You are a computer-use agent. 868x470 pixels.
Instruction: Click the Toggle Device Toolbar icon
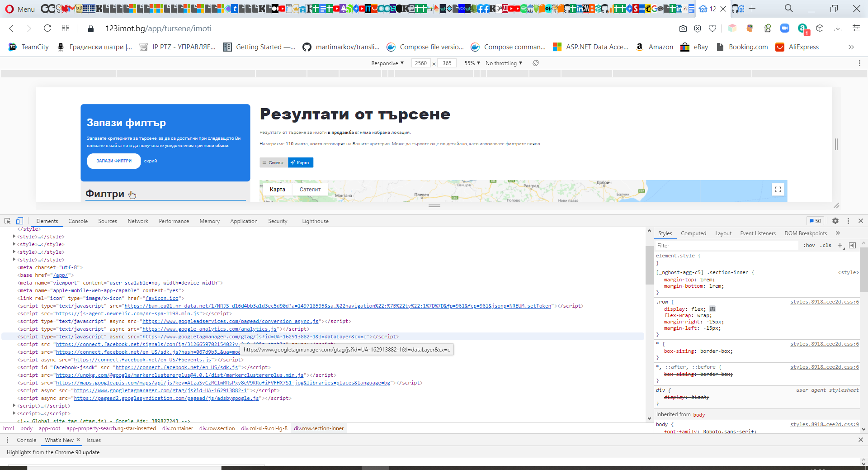(x=19, y=221)
